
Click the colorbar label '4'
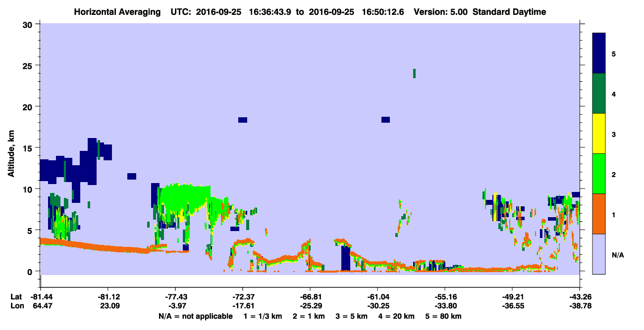(614, 94)
